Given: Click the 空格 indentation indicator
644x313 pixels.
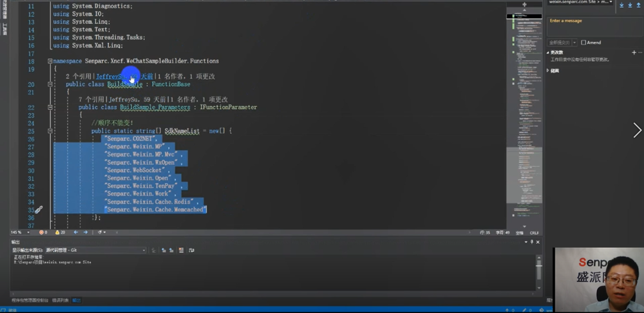Looking at the screenshot, I should coord(520,232).
